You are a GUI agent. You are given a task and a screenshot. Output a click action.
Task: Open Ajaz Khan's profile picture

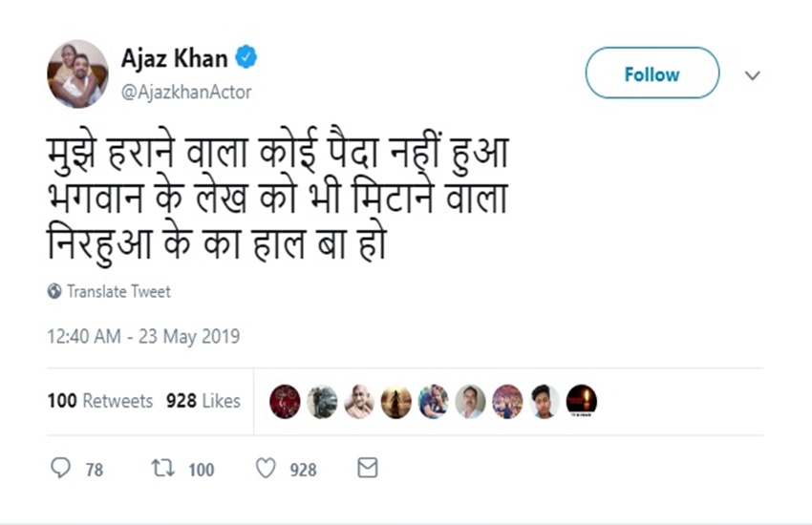pos(77,73)
